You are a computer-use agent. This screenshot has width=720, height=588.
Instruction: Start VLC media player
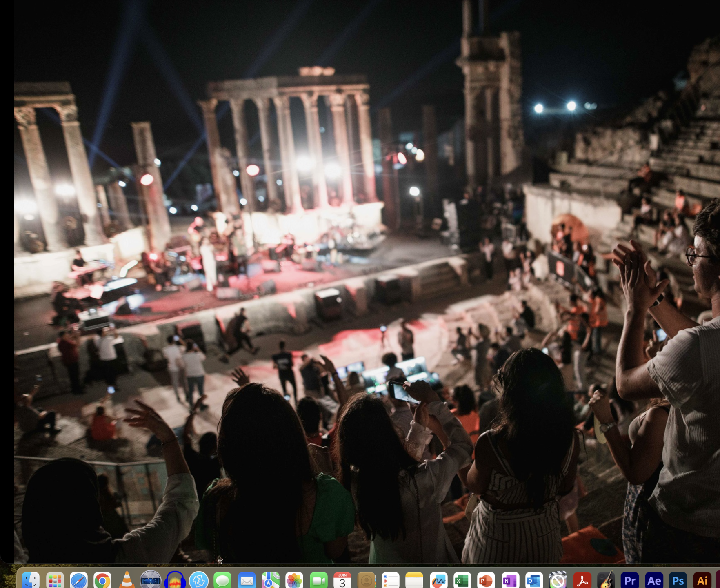coord(127,580)
